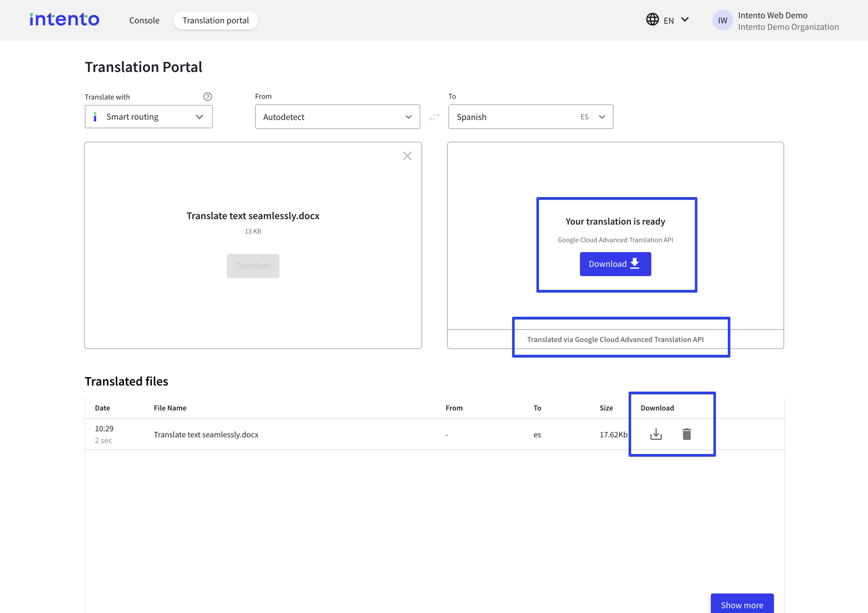Click the 10:29 timestamp cell
The image size is (868, 613).
click(x=104, y=429)
